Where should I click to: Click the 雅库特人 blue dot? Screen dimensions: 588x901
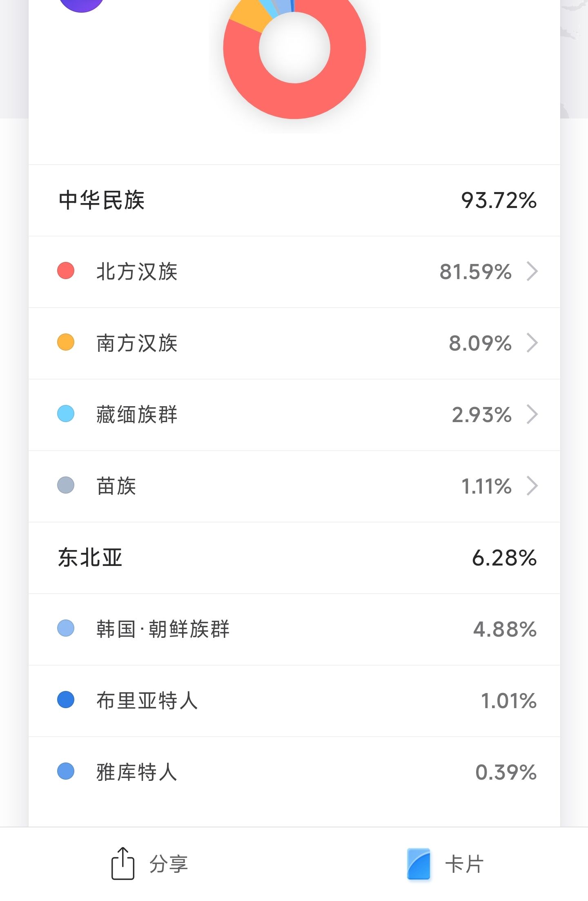coord(66,771)
